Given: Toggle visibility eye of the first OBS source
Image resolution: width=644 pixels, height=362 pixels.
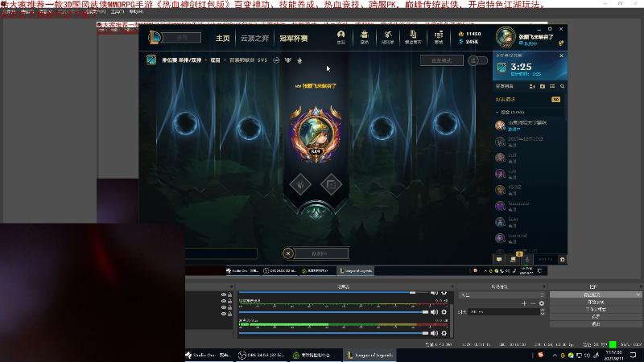Looking at the screenshot, I should click(224, 294).
